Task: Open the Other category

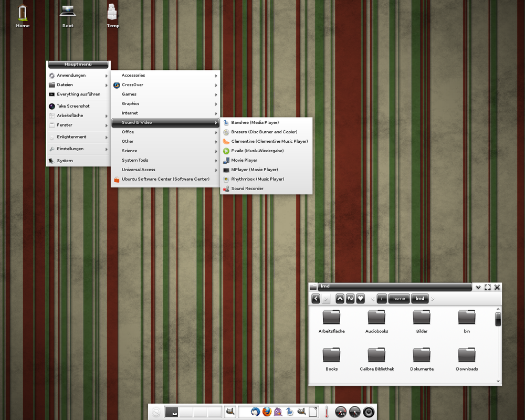Action: click(x=165, y=141)
